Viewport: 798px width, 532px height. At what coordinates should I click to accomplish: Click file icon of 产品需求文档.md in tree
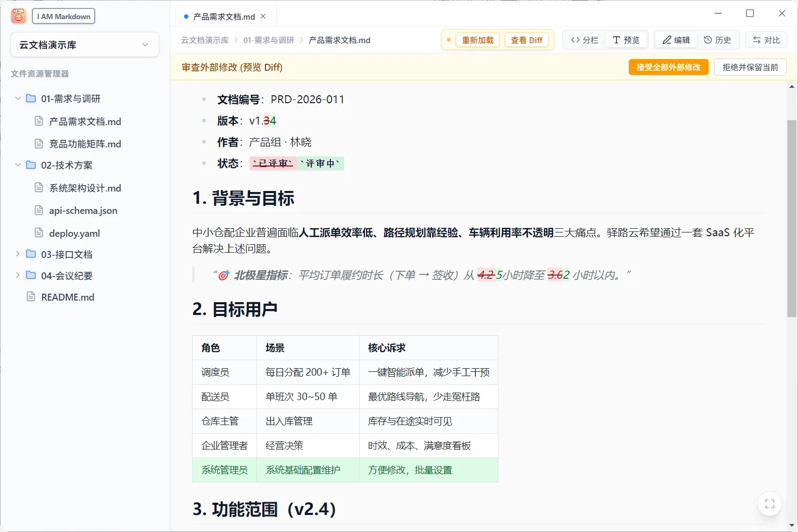point(39,121)
